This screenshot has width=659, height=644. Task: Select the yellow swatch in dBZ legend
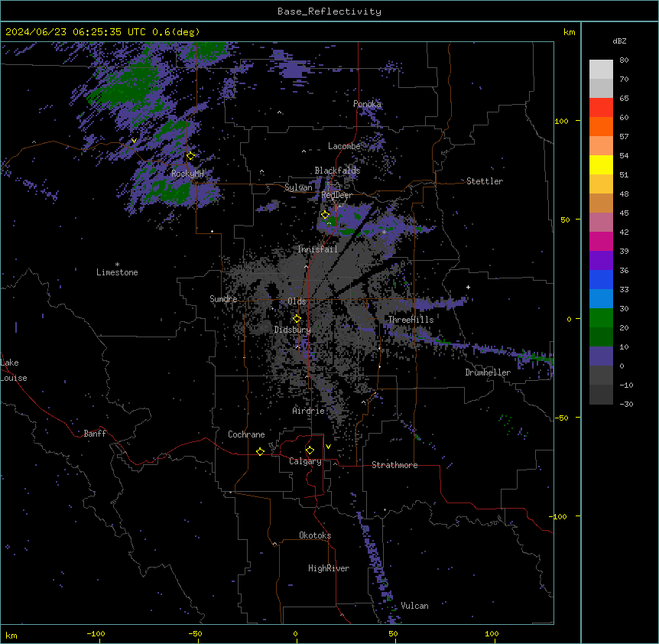click(601, 164)
